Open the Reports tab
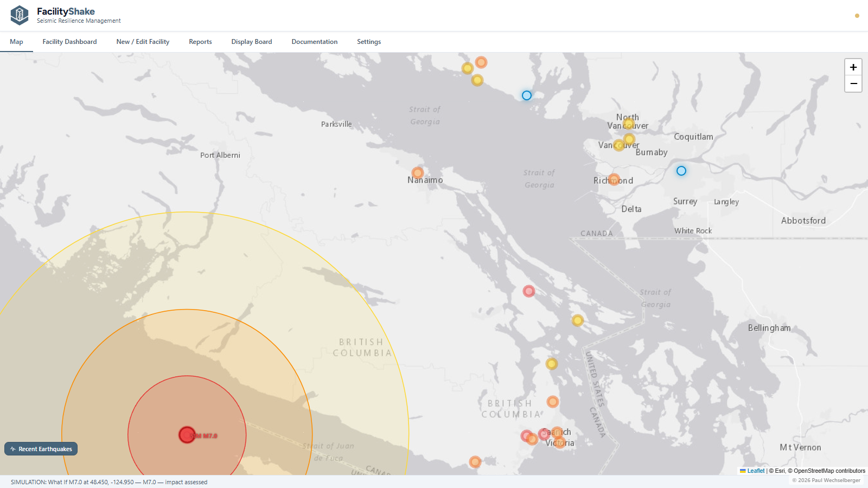868x488 pixels. pyautogui.click(x=200, y=42)
